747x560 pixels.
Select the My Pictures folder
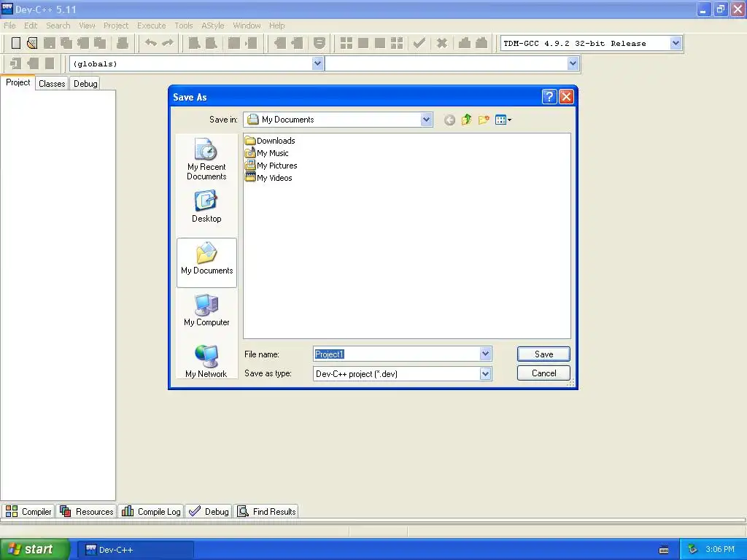271,166
